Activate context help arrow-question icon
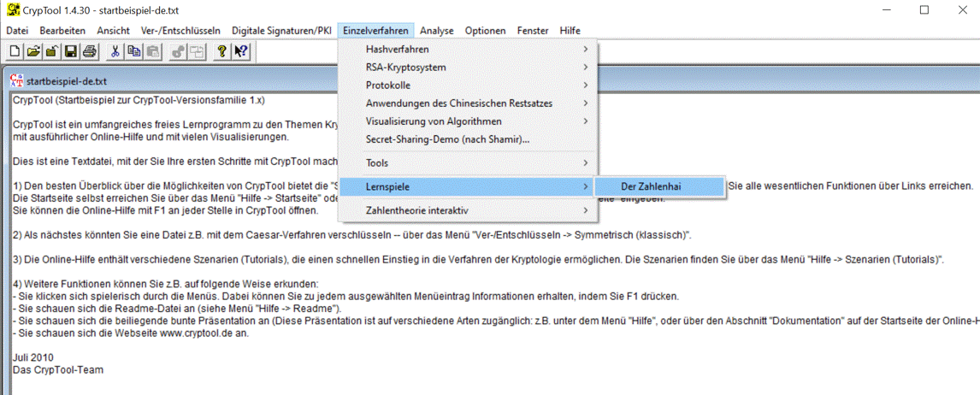 [241, 52]
